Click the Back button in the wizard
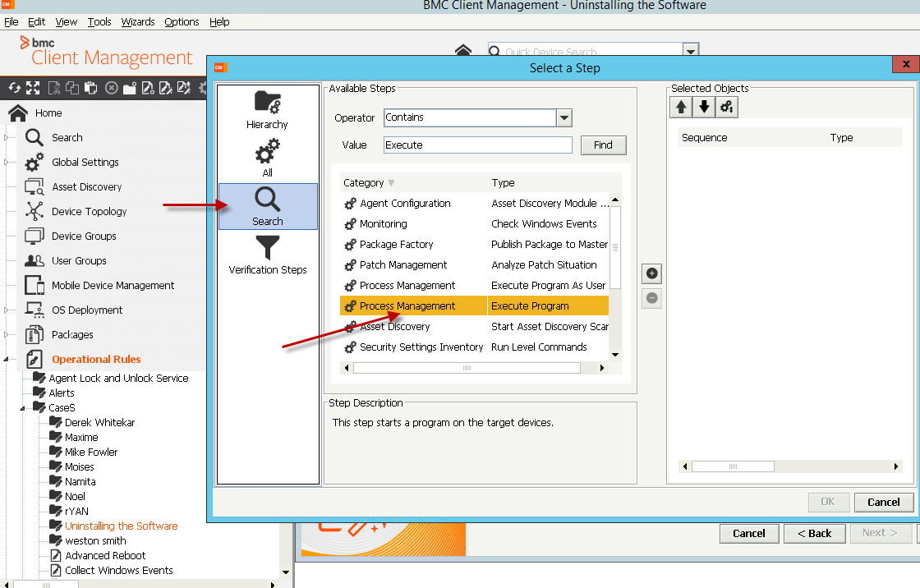The height and width of the screenshot is (588, 920). [x=814, y=534]
